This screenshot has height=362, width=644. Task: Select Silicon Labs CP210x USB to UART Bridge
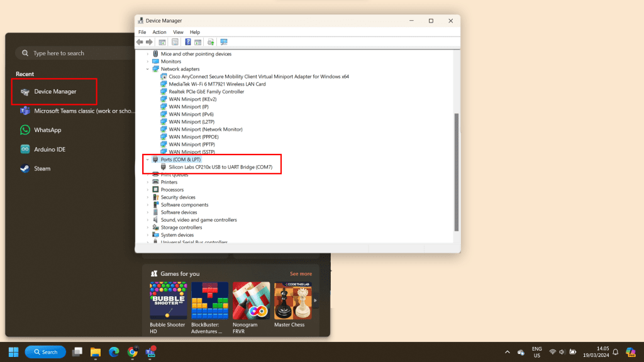click(221, 167)
